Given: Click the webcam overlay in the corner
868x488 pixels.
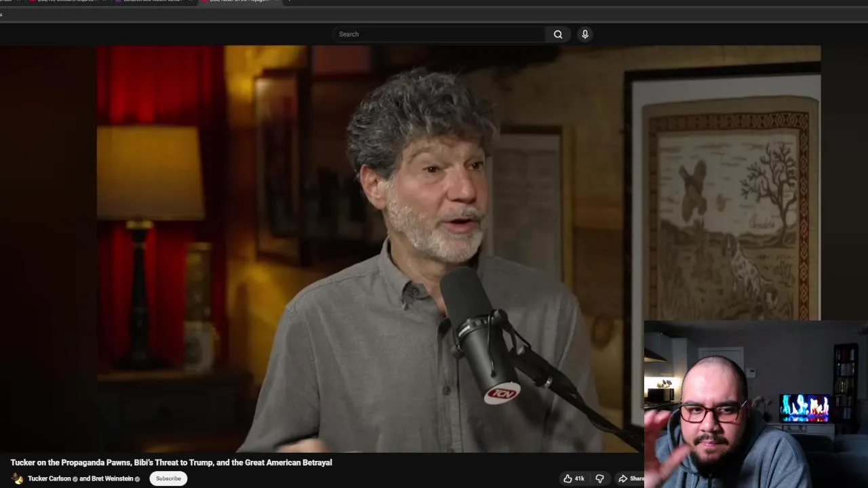Looking at the screenshot, I should click(x=756, y=404).
